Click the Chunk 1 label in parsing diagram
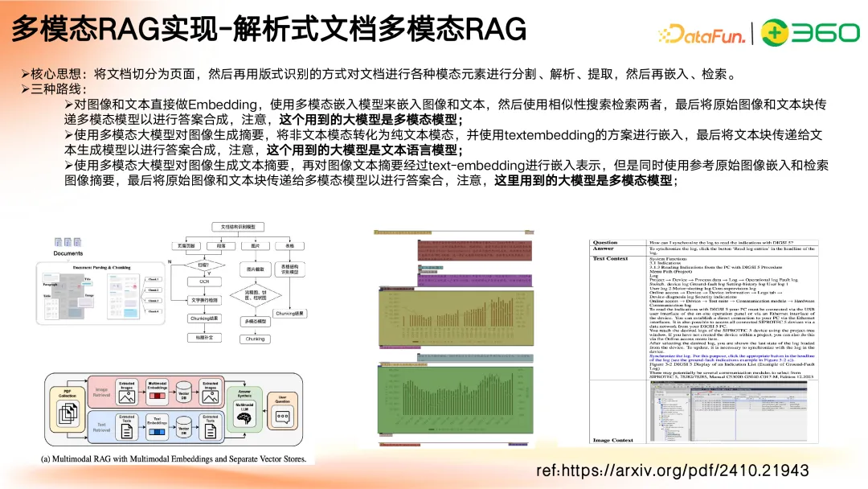868x489 pixels. 154,279
